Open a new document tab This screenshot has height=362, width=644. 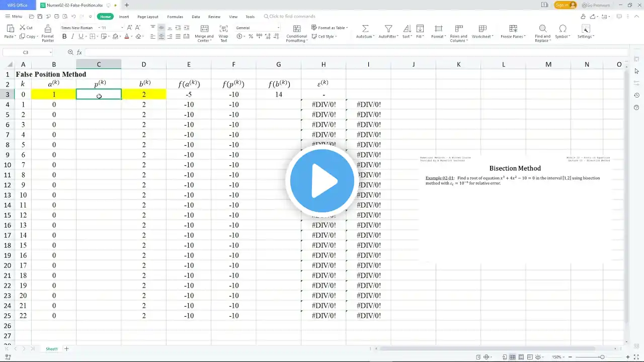pos(126,5)
